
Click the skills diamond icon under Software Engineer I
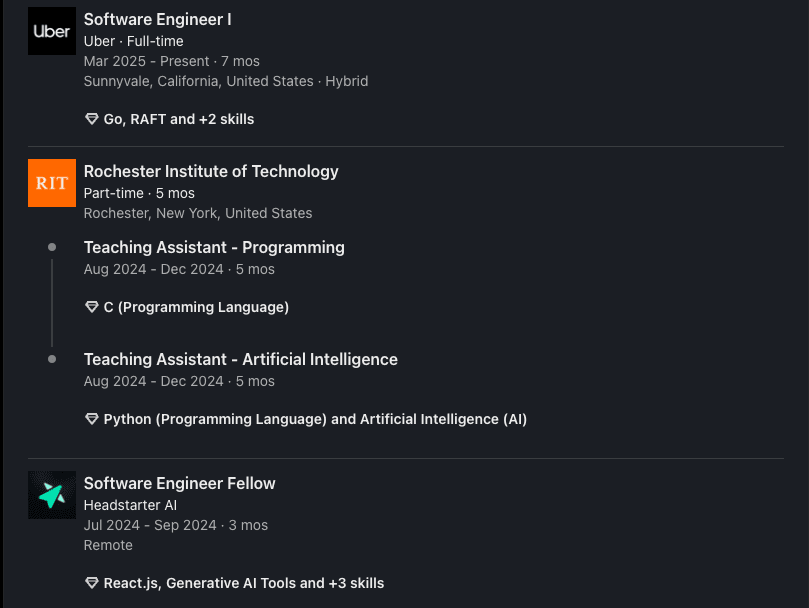tap(91, 119)
